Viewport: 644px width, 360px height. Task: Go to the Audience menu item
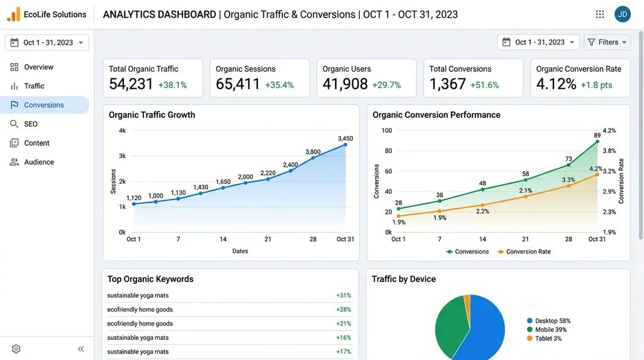click(45, 162)
